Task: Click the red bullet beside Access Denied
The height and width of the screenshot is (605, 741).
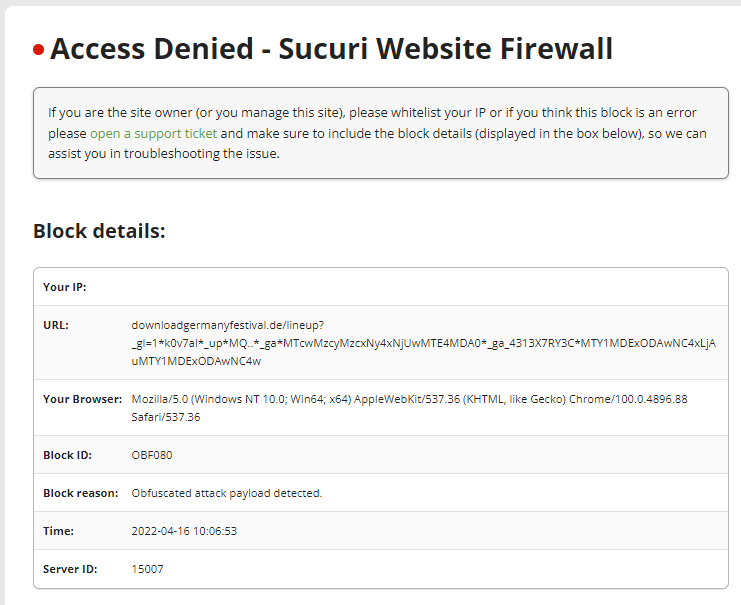Action: tap(38, 49)
